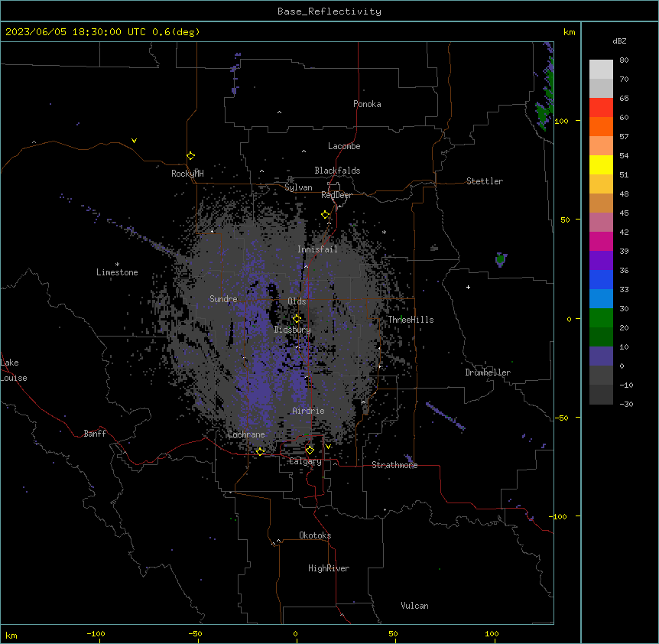659x644 pixels.
Task: Pick the green 20 dBZ legend color
Action: pos(601,318)
